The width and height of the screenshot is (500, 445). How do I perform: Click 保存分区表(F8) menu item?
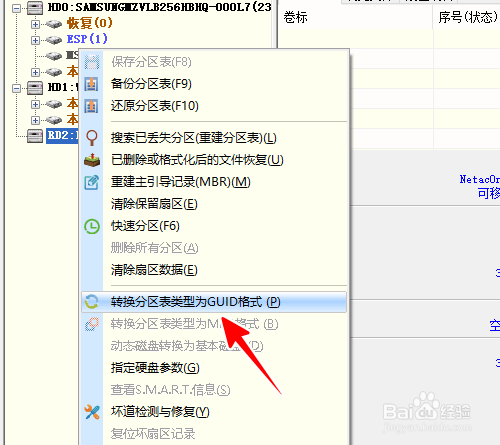[214, 62]
